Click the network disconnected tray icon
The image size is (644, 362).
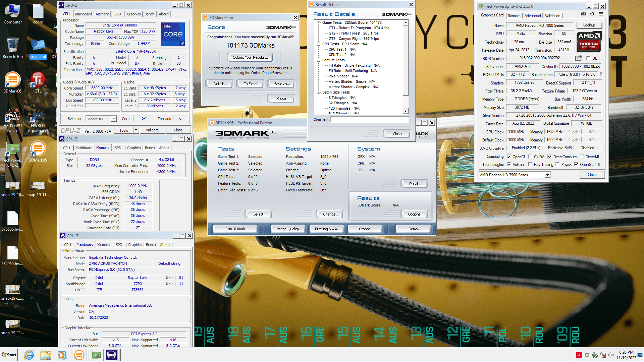603,355
